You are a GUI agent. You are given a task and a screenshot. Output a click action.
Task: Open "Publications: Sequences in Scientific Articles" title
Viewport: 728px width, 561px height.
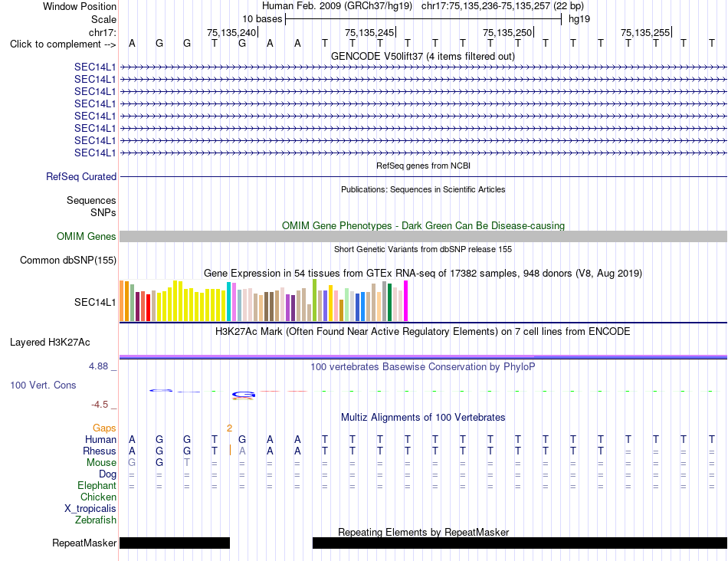click(423, 189)
